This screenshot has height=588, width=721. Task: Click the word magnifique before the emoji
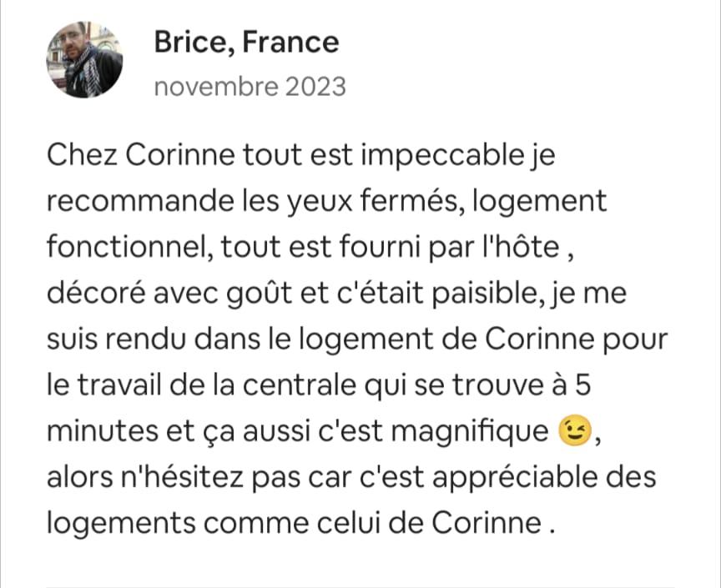pos(470,432)
